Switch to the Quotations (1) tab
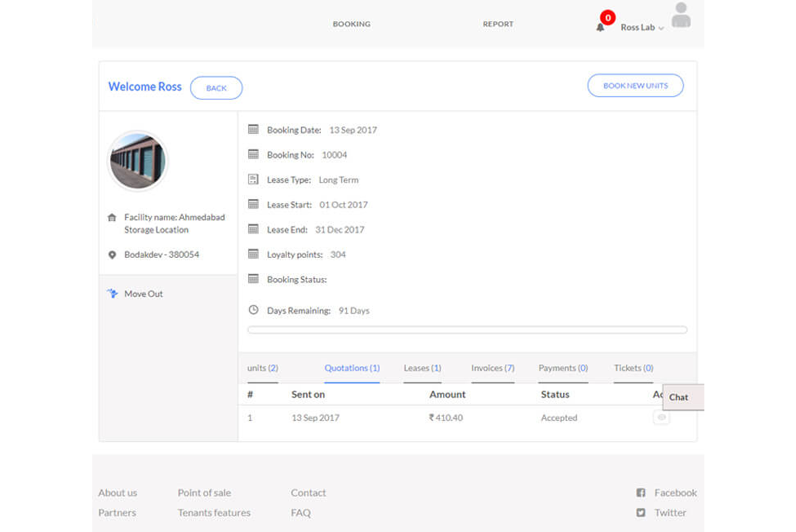This screenshot has width=796, height=532. [x=352, y=368]
